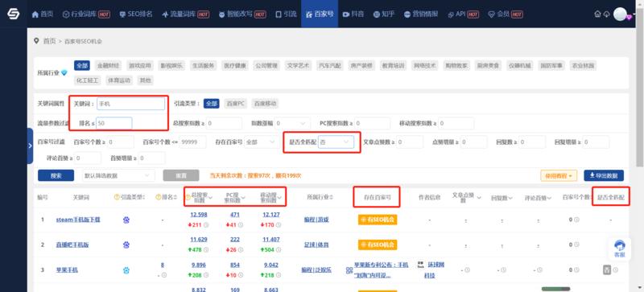Select the 金融财经 industry tag
Viewport: 644px width, 292px height.
(x=108, y=65)
